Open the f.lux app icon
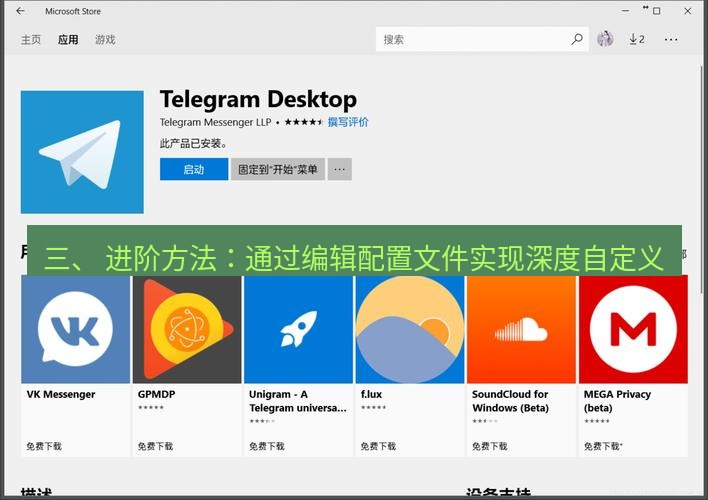Screen dimensions: 708x500 pos(410,329)
